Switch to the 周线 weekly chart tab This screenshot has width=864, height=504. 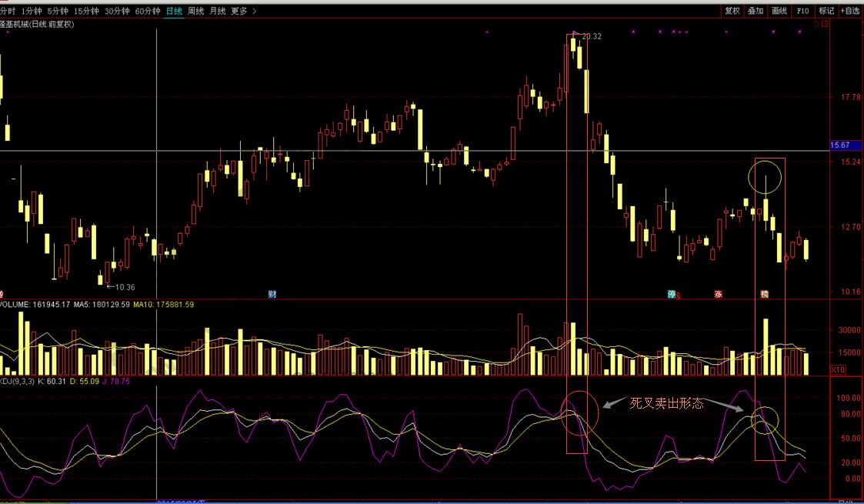[x=196, y=11]
